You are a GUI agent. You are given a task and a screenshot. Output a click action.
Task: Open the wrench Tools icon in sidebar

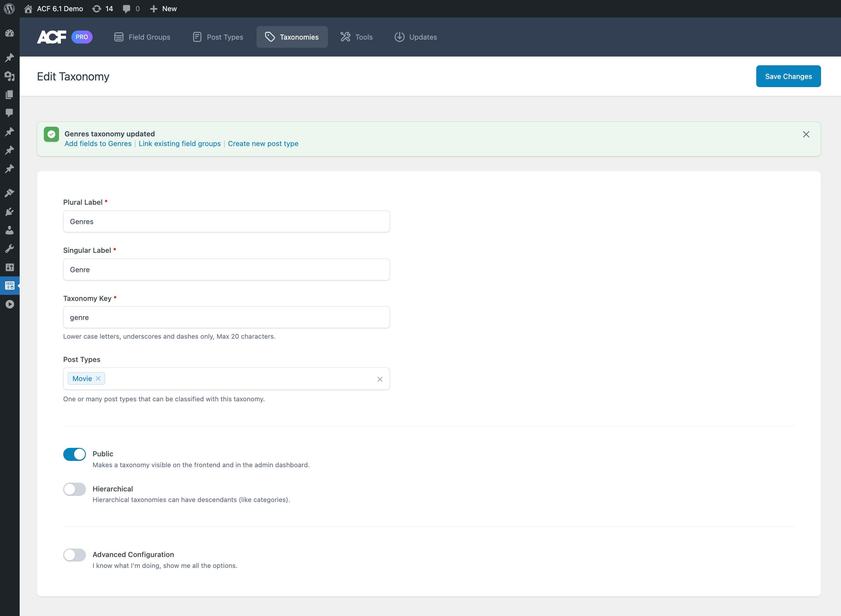click(x=10, y=248)
